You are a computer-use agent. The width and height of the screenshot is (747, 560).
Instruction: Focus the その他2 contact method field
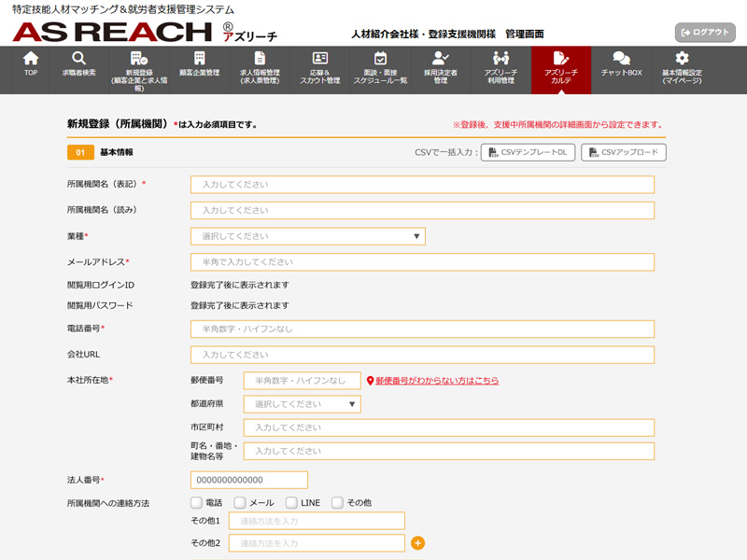pyautogui.click(x=317, y=543)
